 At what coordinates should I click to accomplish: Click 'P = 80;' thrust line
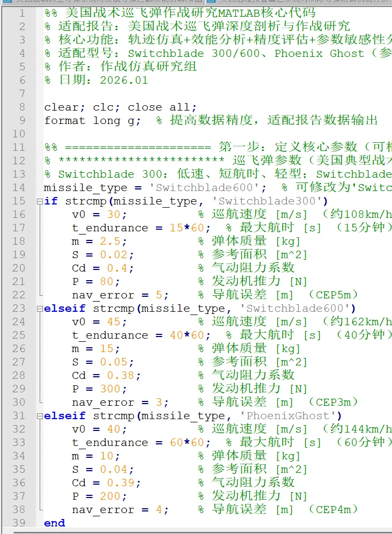coord(96,282)
